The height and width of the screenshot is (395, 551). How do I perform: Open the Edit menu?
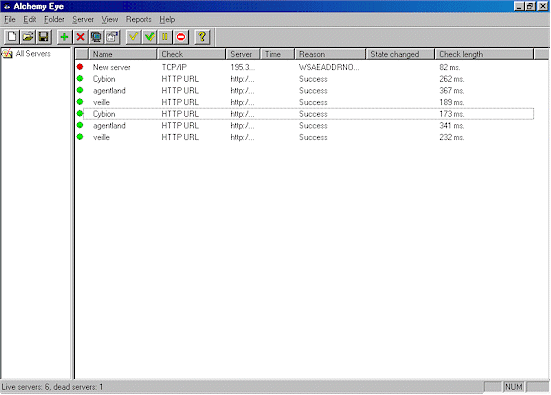(30, 19)
